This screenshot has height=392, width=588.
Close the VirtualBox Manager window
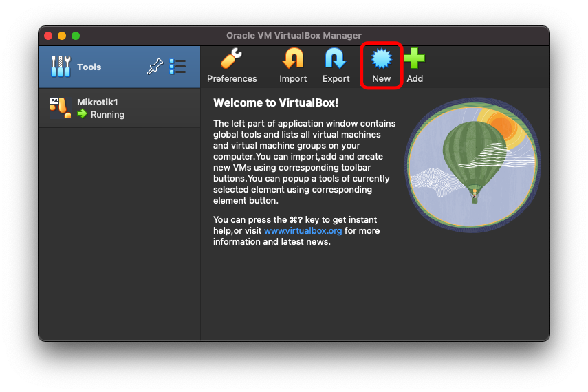(x=48, y=36)
